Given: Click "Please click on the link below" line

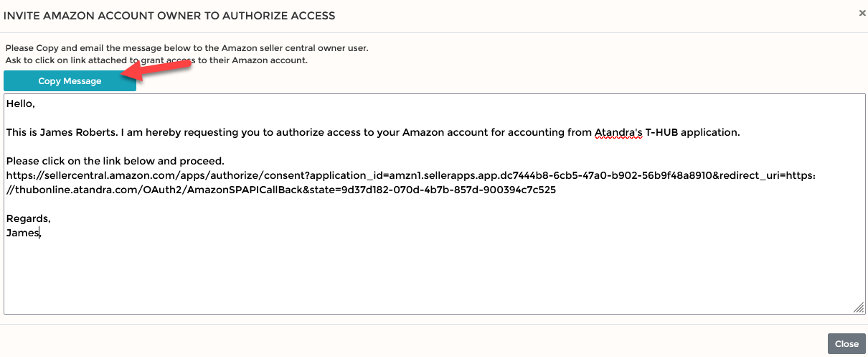Looking at the screenshot, I should (115, 161).
